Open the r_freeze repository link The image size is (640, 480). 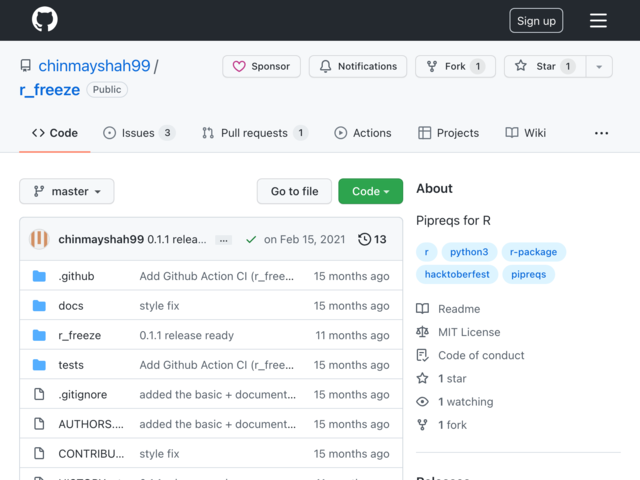[49, 89]
